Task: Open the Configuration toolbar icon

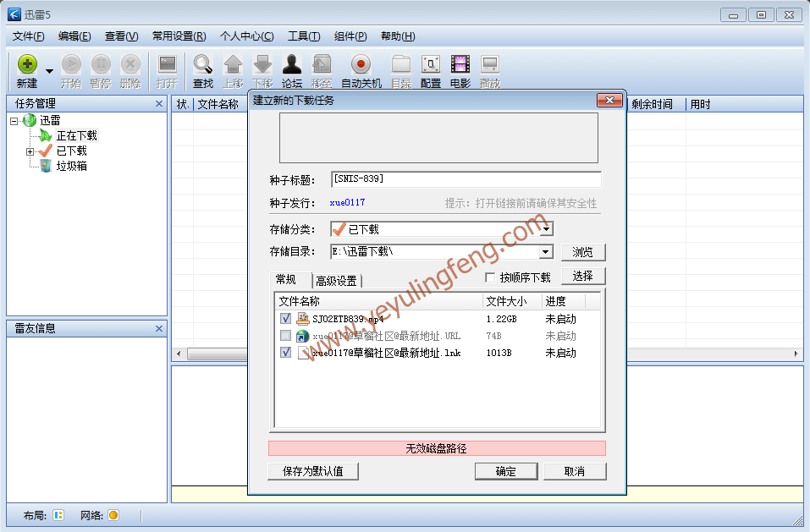Action: tap(431, 64)
